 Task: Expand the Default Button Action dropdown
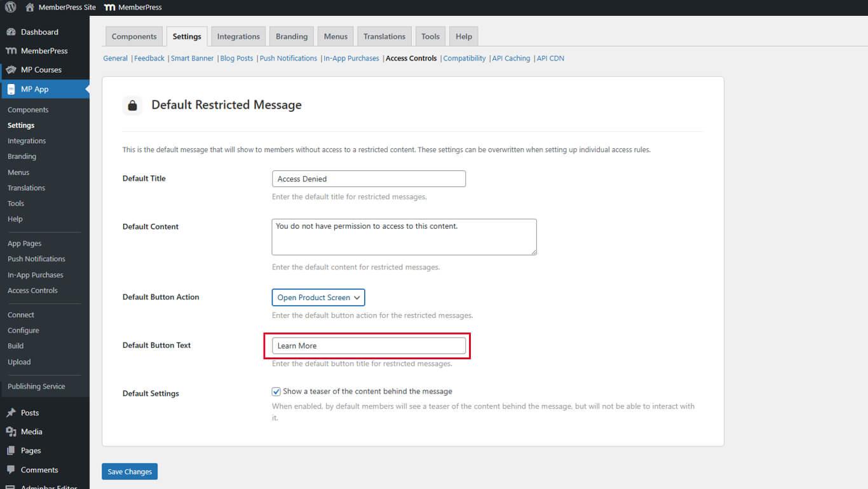click(318, 298)
